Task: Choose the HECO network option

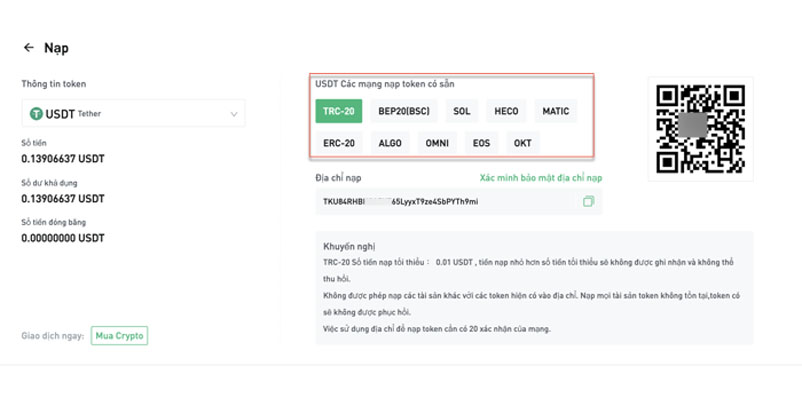Action: click(x=506, y=111)
